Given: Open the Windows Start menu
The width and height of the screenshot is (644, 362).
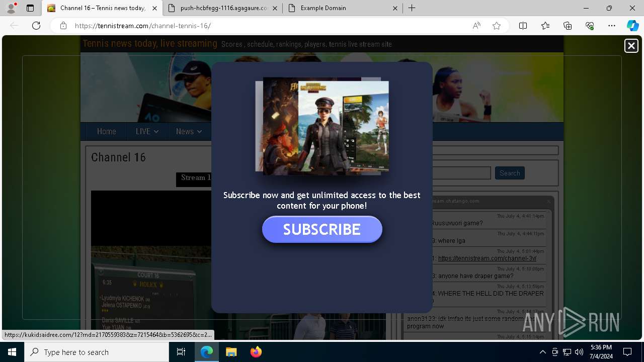Looking at the screenshot, I should [12, 352].
